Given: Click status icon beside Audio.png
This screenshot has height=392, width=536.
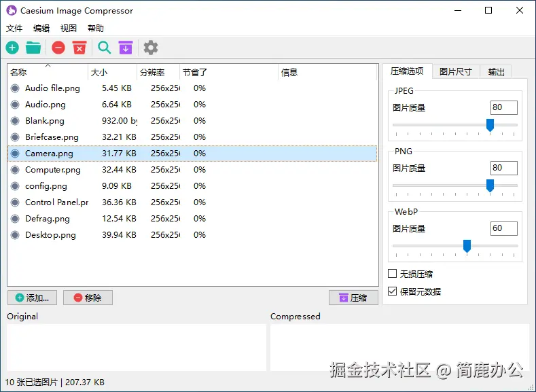Looking at the screenshot, I should 15,105.
